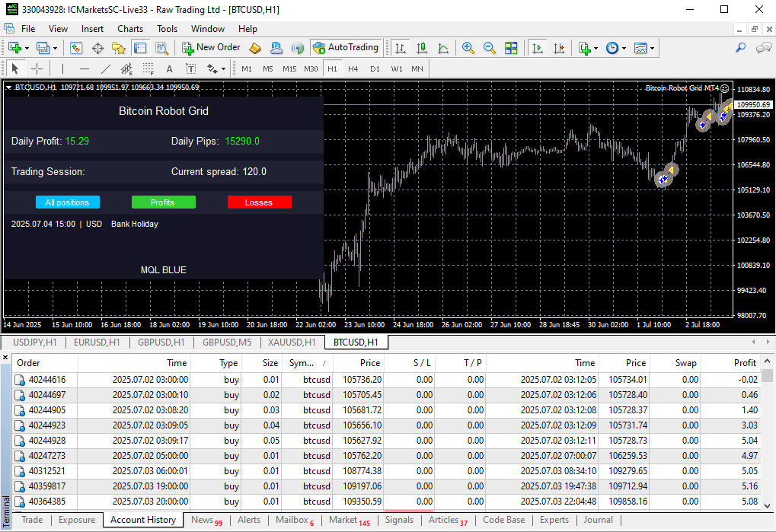Switch chart to candlesticks display
Screen dimensions: 776x532
click(x=421, y=48)
